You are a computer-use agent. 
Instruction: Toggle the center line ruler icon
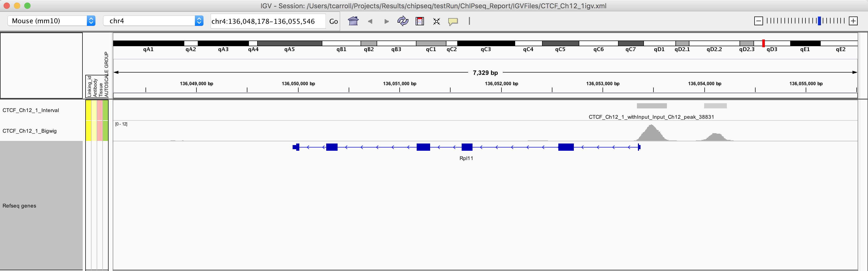469,21
